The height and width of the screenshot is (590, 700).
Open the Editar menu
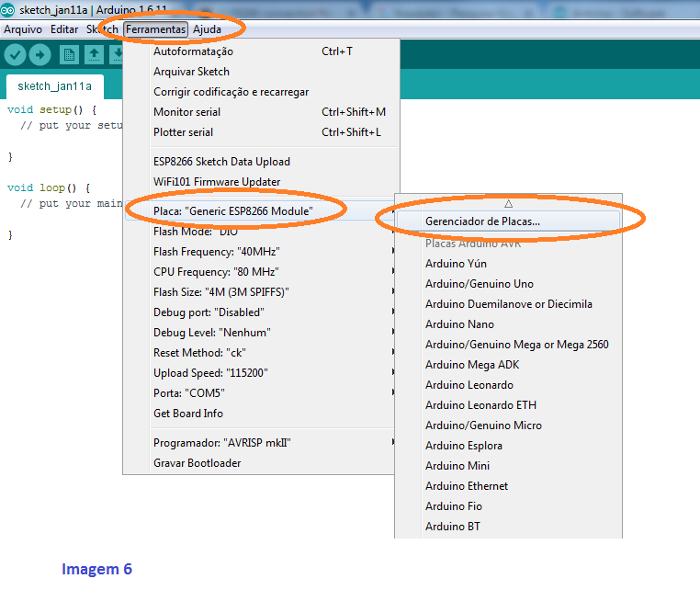pos(64,29)
